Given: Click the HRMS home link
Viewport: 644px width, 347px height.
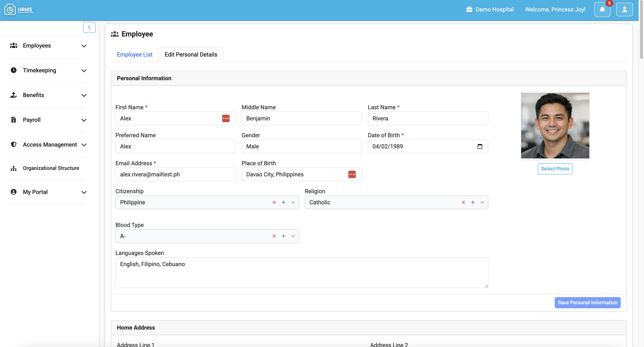Looking at the screenshot, I should (x=25, y=10).
